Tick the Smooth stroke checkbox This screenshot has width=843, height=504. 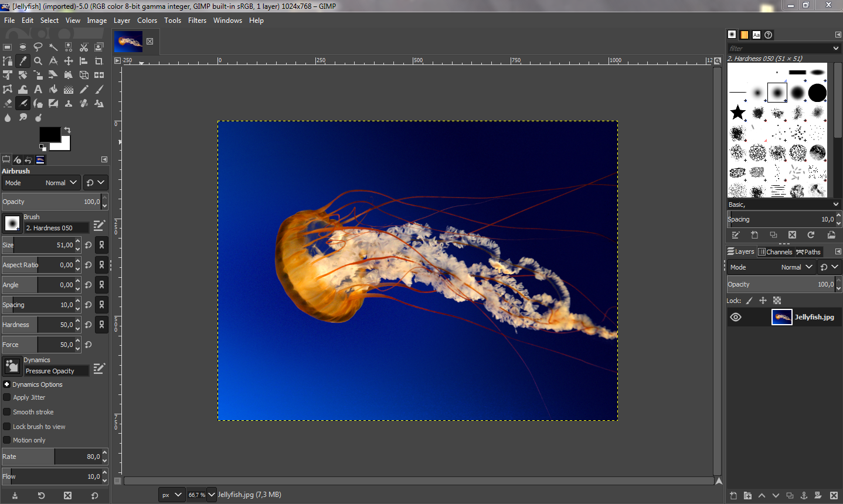pos(7,412)
